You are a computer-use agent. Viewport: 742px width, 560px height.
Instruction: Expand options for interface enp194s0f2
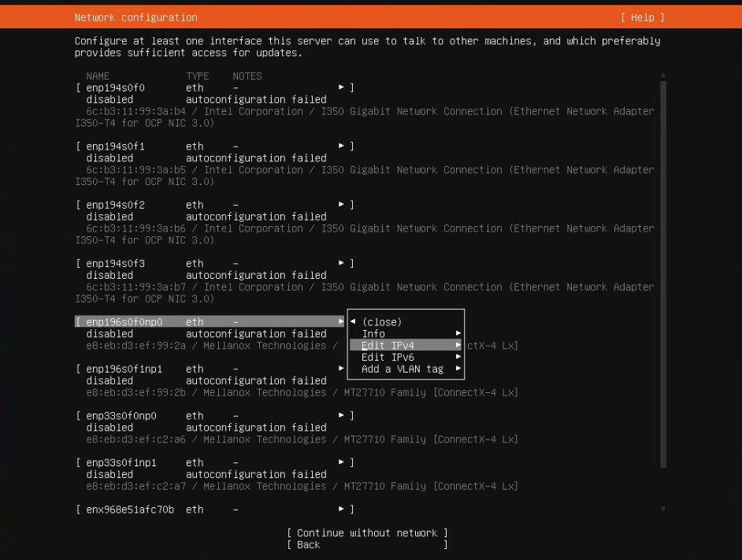[340, 204]
